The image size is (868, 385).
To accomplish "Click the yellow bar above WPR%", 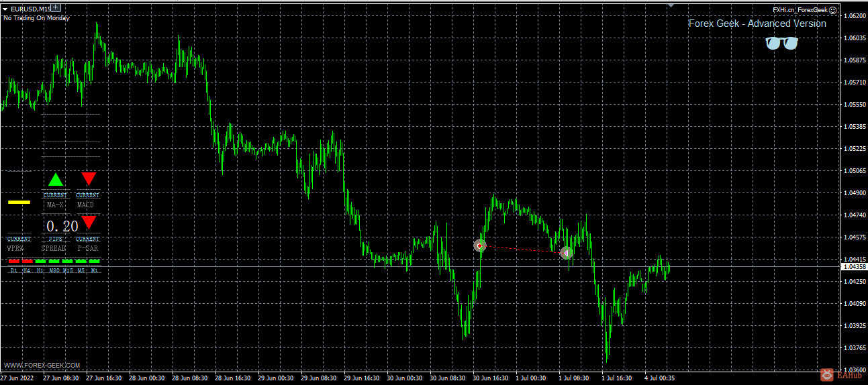I will click(19, 201).
